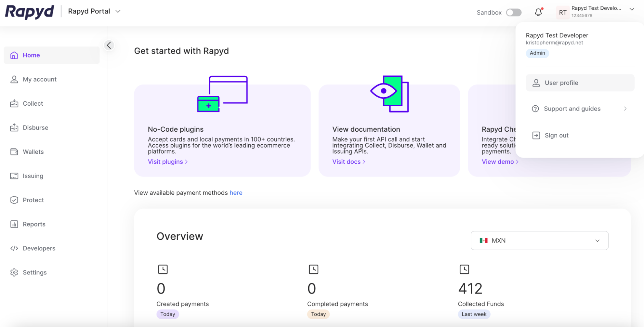Open the Wallets section icon

coord(14,152)
